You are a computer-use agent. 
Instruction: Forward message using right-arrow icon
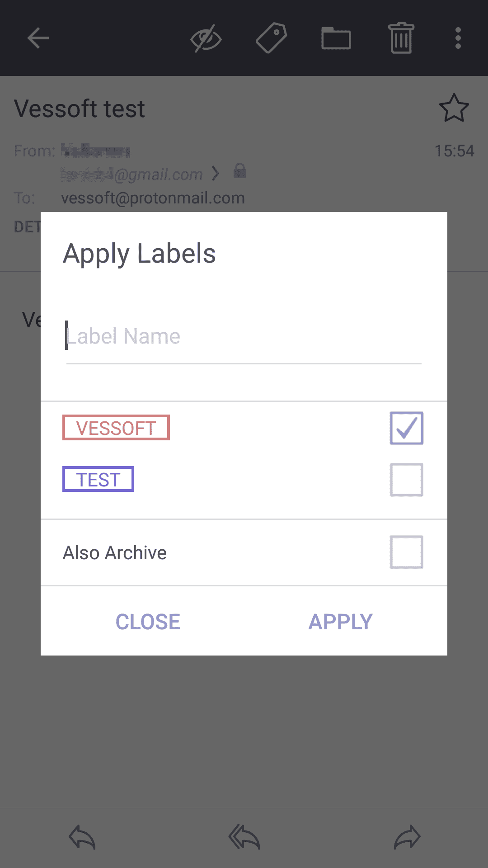407,837
